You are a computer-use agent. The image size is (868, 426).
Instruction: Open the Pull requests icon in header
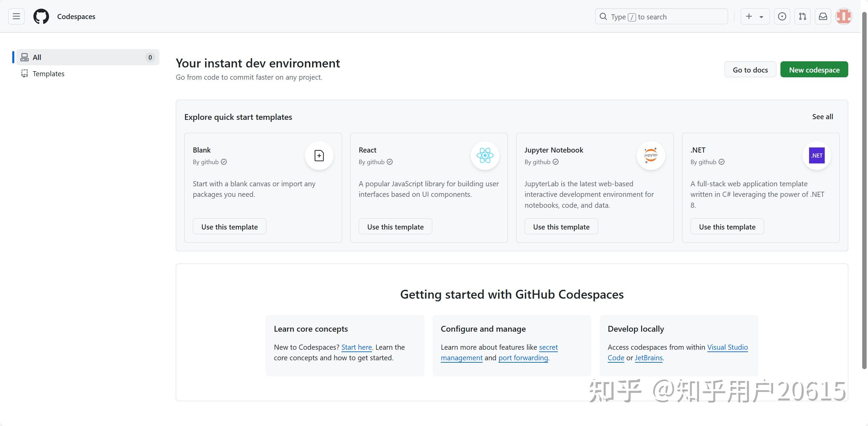point(802,16)
